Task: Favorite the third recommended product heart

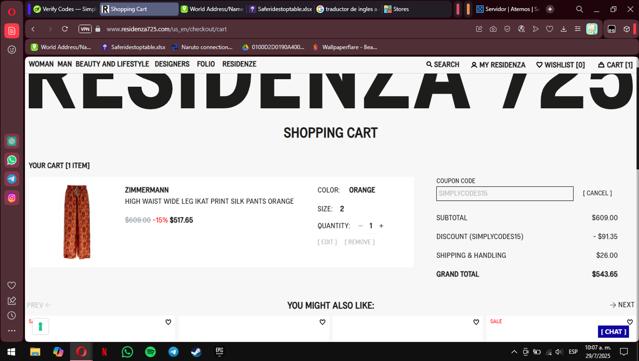Action: point(476,322)
